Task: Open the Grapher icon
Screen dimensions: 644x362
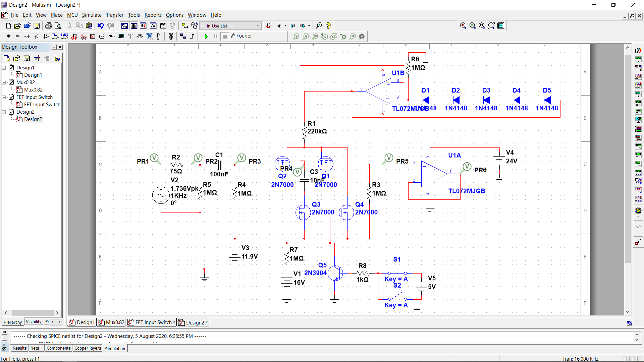Action: 153,26
